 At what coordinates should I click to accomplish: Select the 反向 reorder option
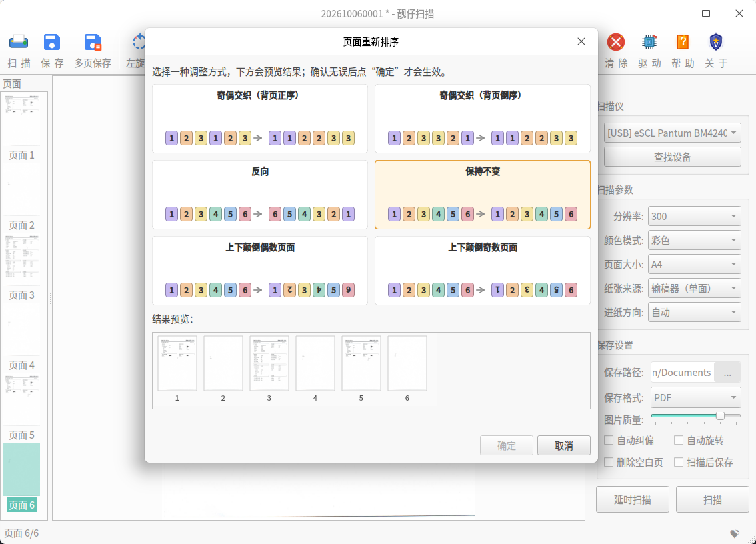[260, 195]
